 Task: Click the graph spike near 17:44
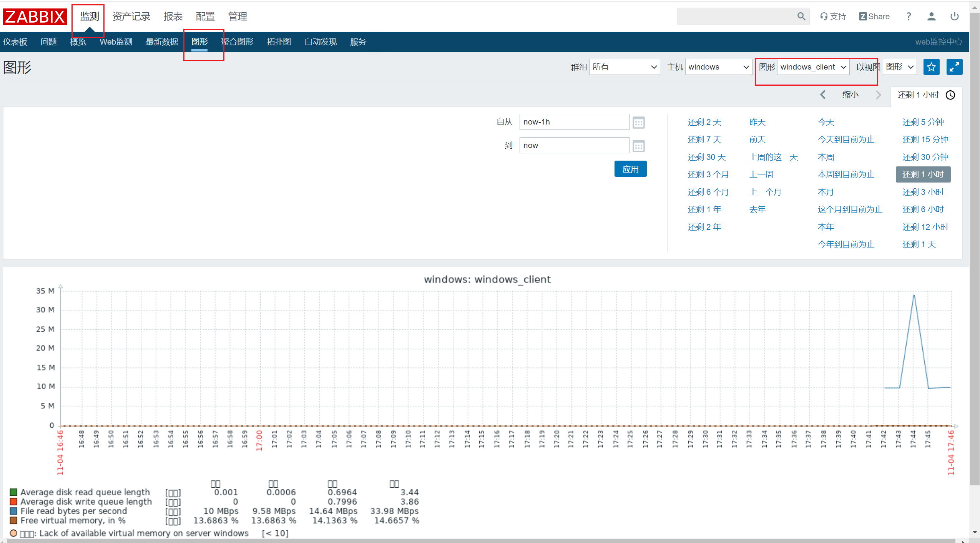[x=914, y=296]
